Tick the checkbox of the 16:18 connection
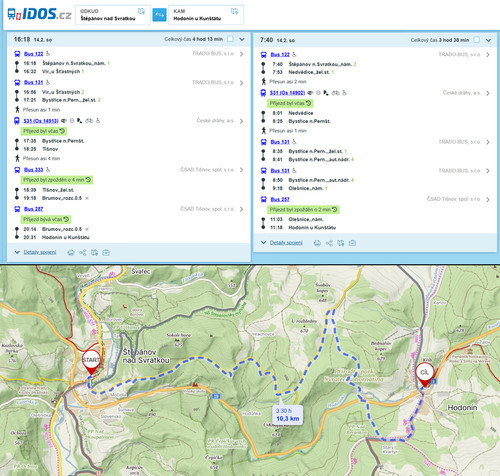The image size is (500, 476). tap(230, 39)
